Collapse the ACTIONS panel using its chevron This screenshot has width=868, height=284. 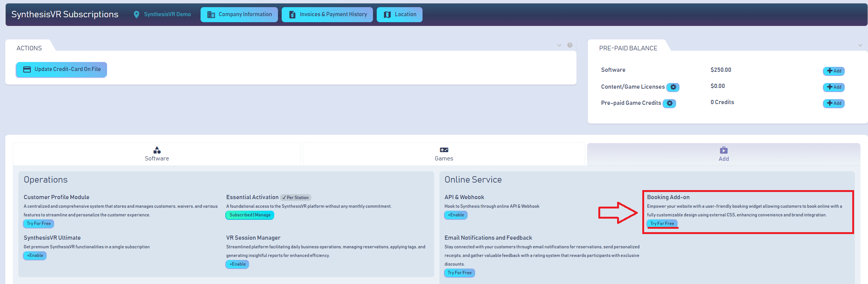[x=559, y=45]
